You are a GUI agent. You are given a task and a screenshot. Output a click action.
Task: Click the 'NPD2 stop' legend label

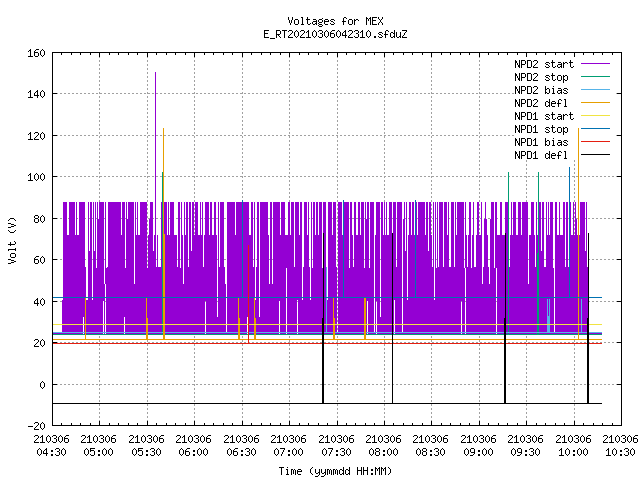[x=541, y=77]
